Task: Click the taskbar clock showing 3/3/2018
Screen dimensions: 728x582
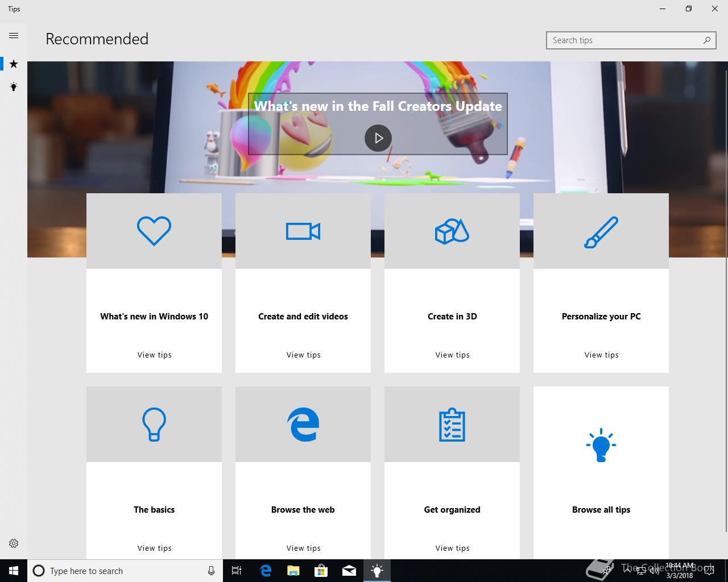Action: [680, 571]
